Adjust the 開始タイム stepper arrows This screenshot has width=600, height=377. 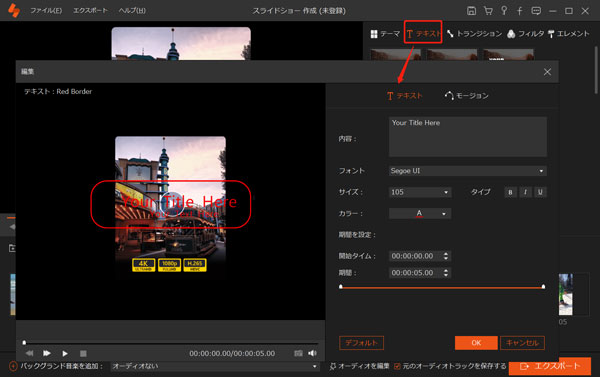pos(446,256)
